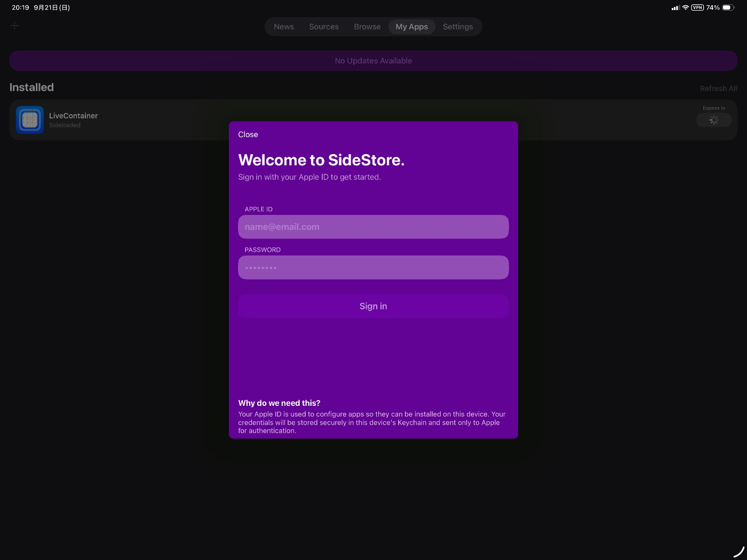This screenshot has width=747, height=560.
Task: Tap the No Updates Available banner
Action: [373, 61]
